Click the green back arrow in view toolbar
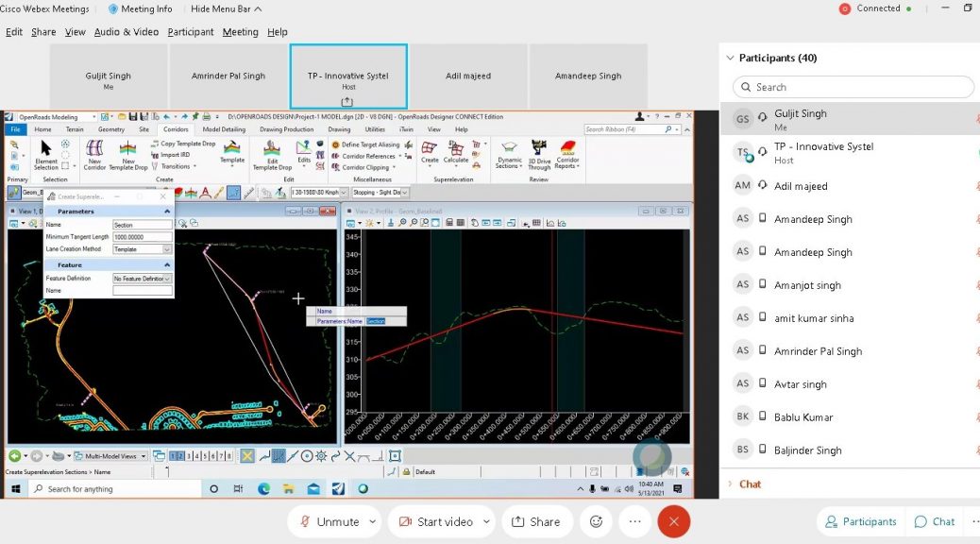Screen dimensions: 980x544 point(15,456)
